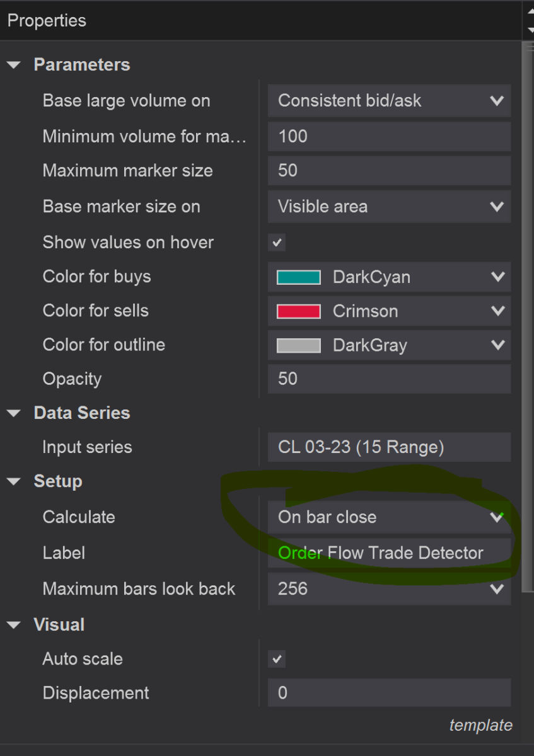Click the Label text field

point(389,553)
